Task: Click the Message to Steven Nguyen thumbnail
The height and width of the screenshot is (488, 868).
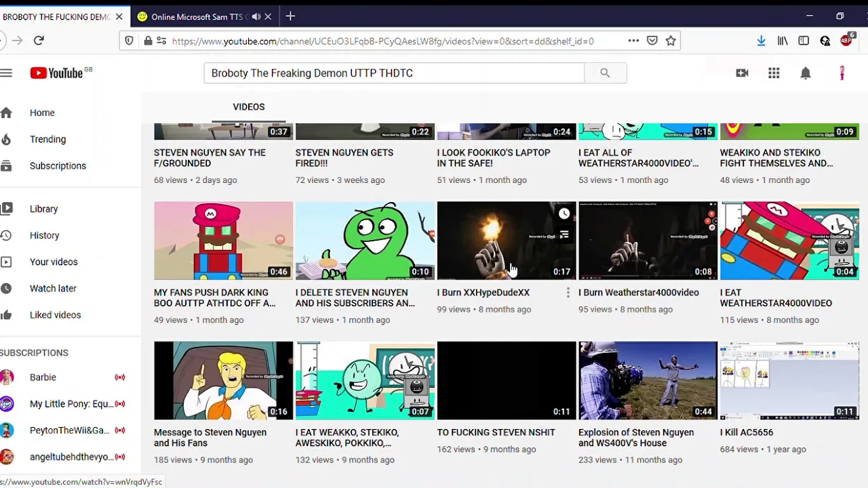Action: (223, 381)
